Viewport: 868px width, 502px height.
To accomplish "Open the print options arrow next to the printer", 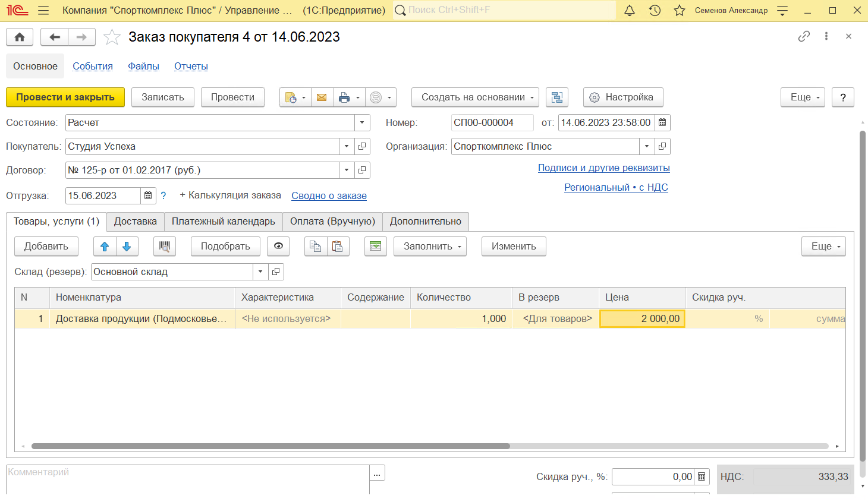I will coord(357,97).
